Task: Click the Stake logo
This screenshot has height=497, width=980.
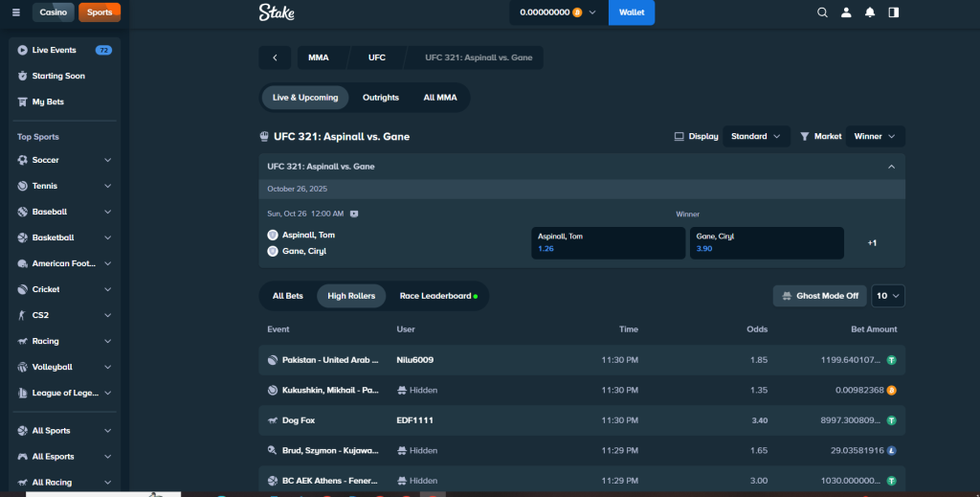Action: [x=277, y=12]
